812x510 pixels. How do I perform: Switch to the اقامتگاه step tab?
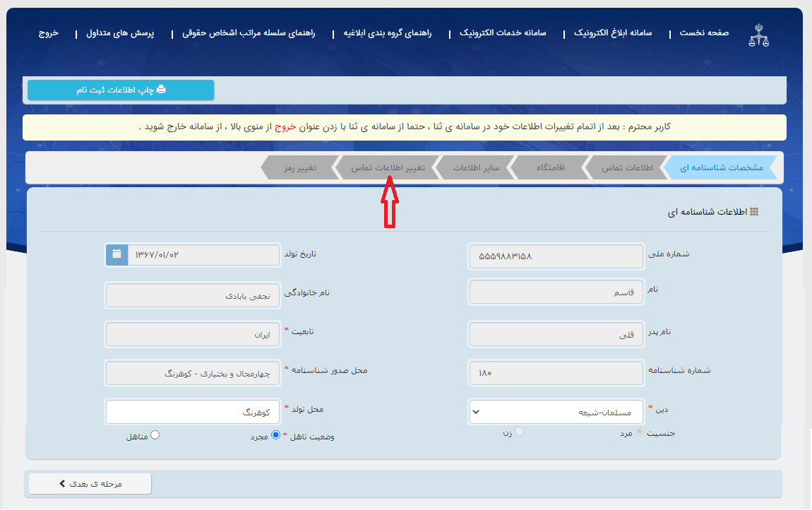(550, 167)
